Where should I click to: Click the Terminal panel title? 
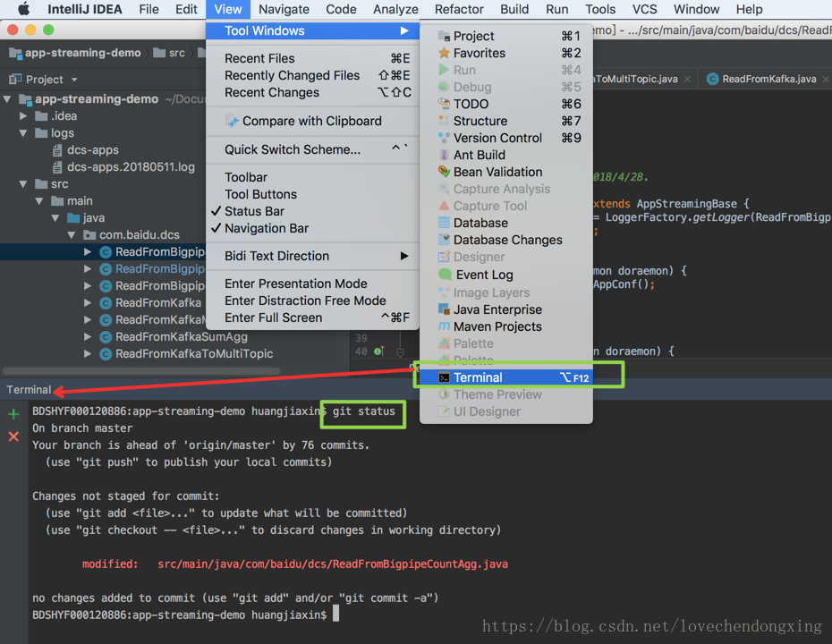(29, 390)
